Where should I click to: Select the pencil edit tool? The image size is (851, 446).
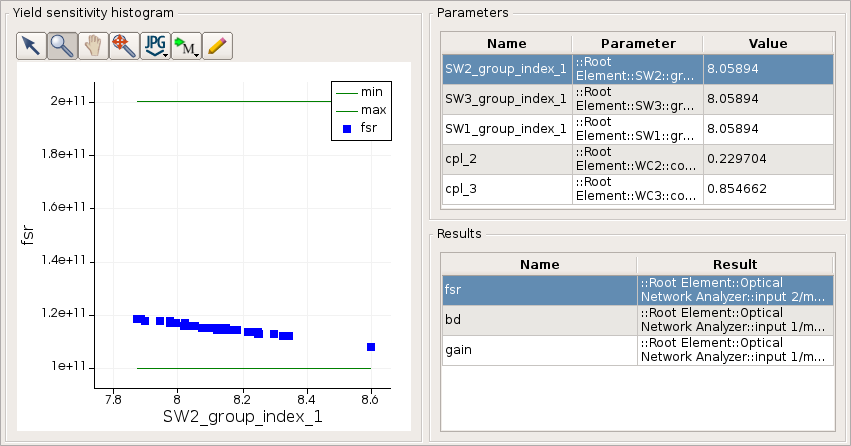pos(217,46)
